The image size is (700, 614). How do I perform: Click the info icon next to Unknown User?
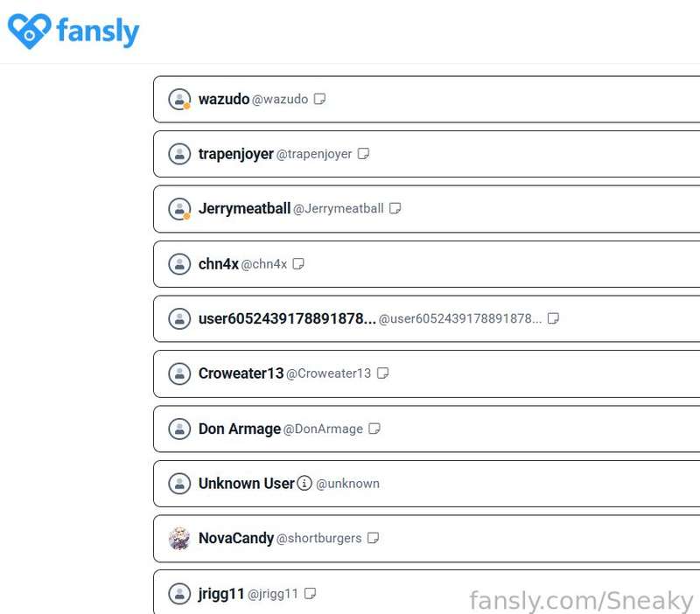[x=304, y=483]
